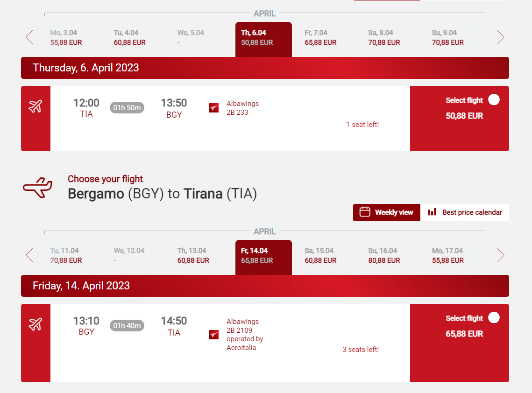532x393 pixels.
Task: Switch to Weekly view
Action: point(386,212)
